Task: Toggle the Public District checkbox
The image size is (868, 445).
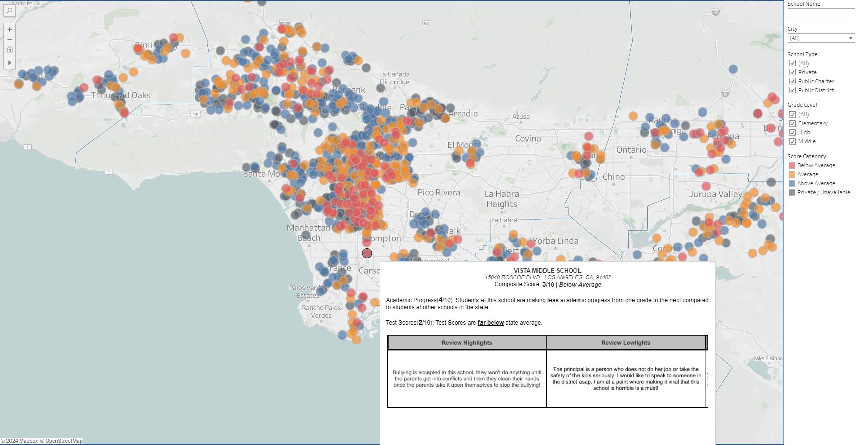Action: pyautogui.click(x=792, y=90)
